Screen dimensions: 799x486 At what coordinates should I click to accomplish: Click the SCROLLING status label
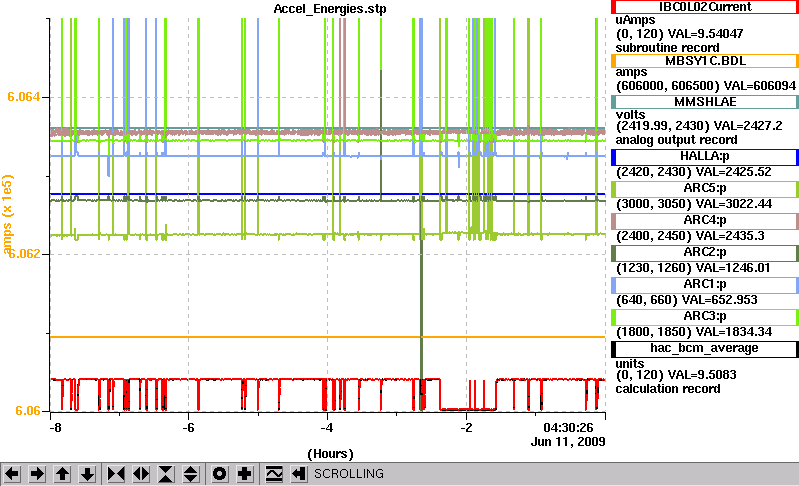tap(349, 474)
